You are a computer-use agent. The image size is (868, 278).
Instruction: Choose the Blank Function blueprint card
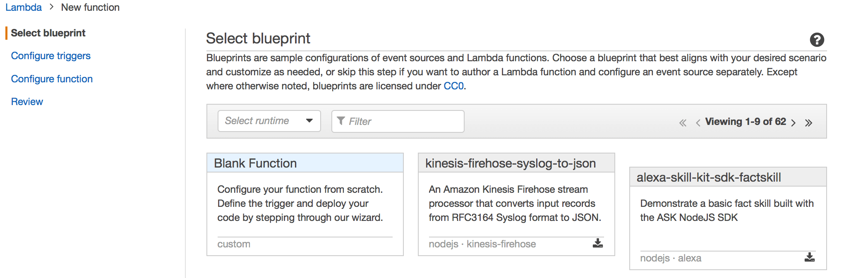[x=305, y=204]
